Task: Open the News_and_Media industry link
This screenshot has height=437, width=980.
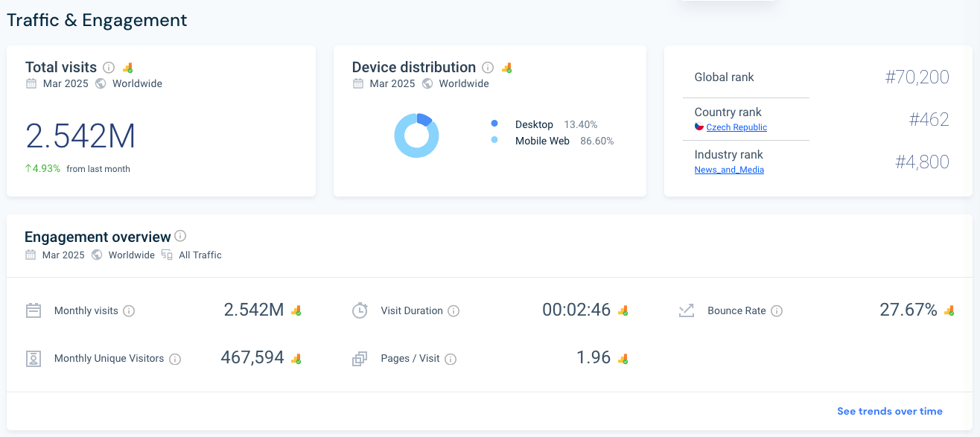Action: (729, 170)
